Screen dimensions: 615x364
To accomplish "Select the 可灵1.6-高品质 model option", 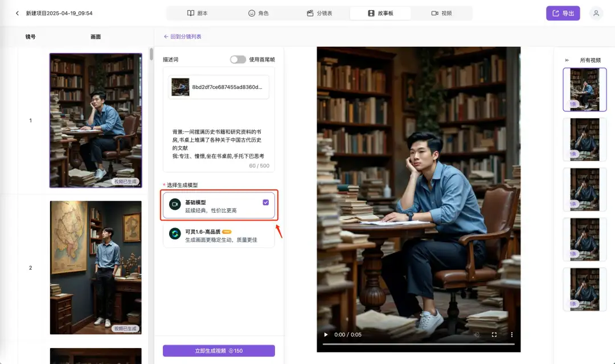I will pos(219,235).
